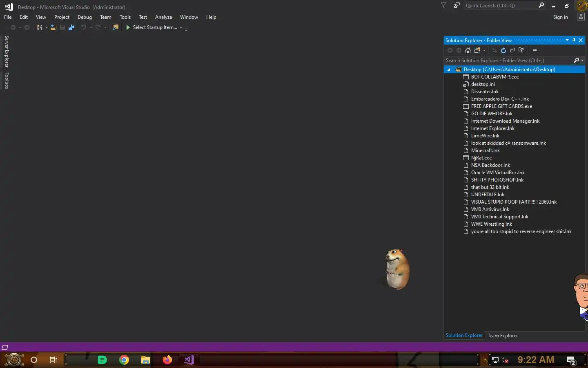Open the File menu
Viewport: 588px width, 368px height.
[8, 17]
